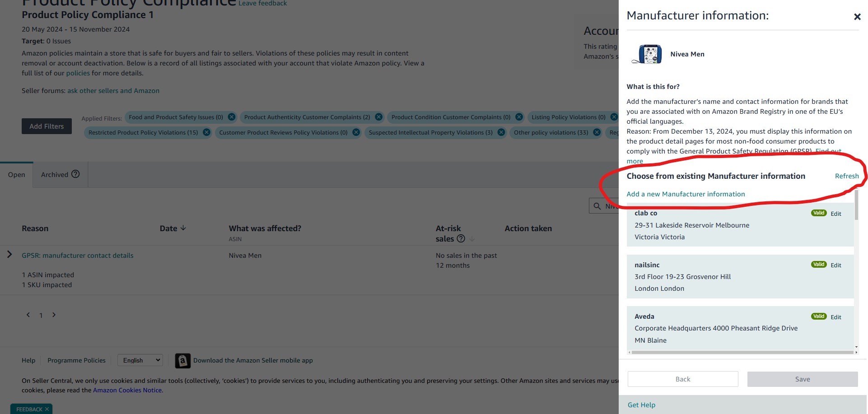
Task: Open the Amazon Cookies Notice link
Action: (x=127, y=390)
